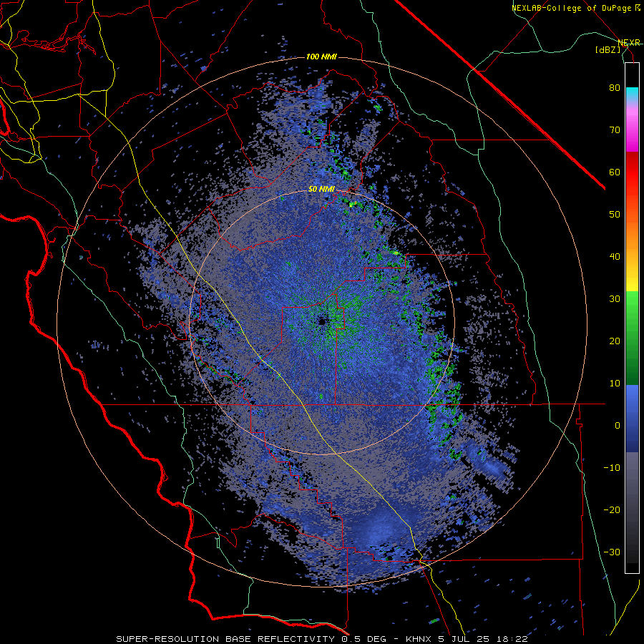Image resolution: width=644 pixels, height=644 pixels.
Task: Click the 80 value on the dBZ scale
Action: (x=615, y=88)
